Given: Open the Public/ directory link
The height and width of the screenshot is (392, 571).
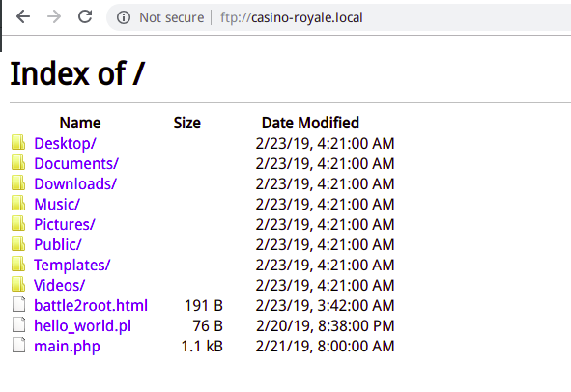Looking at the screenshot, I should [58, 244].
